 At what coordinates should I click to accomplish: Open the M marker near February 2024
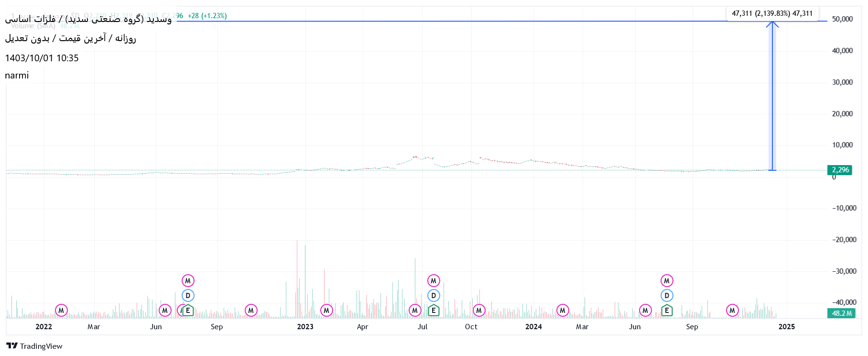pyautogui.click(x=563, y=311)
